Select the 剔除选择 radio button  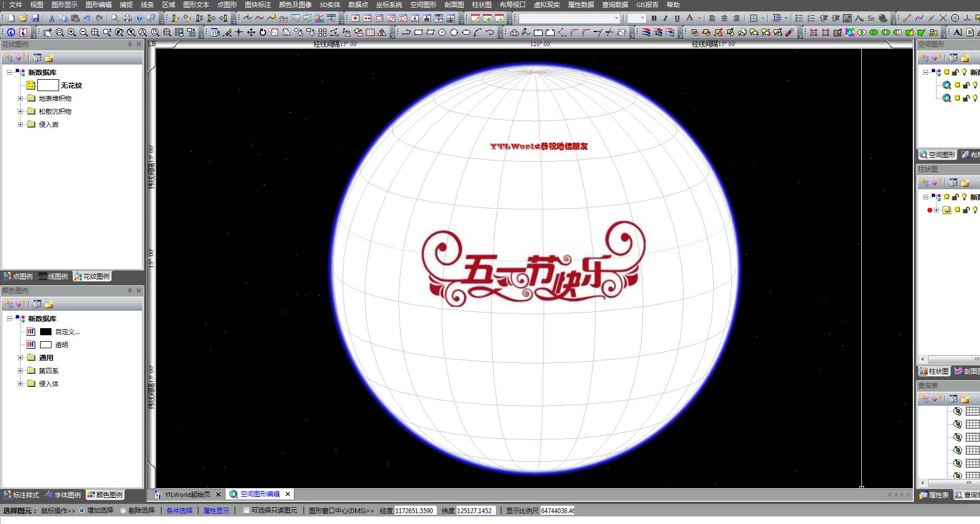click(x=123, y=510)
